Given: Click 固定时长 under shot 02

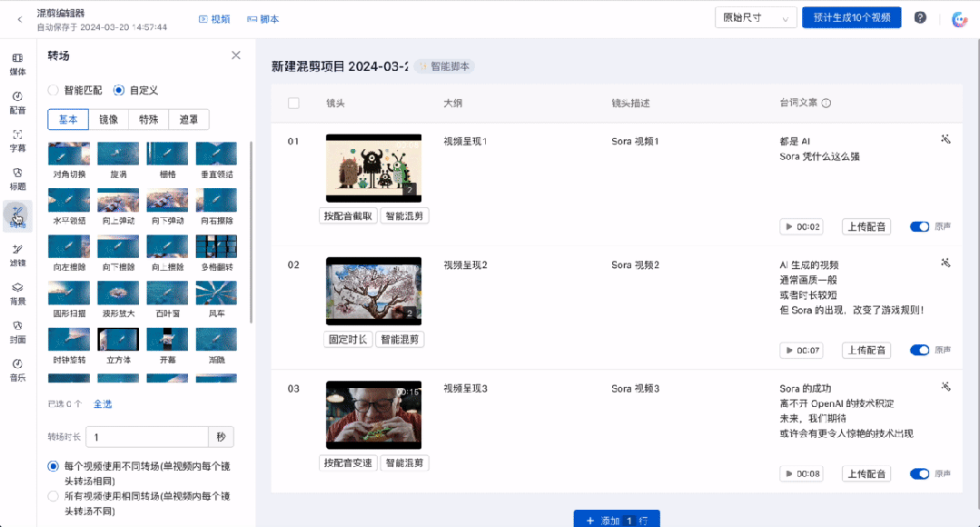Looking at the screenshot, I should pos(348,340).
